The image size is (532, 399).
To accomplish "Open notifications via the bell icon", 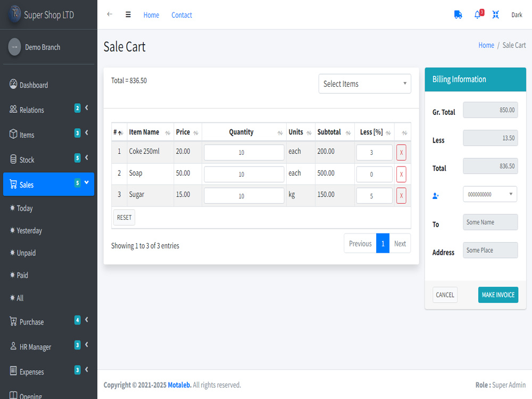I will pyautogui.click(x=477, y=14).
